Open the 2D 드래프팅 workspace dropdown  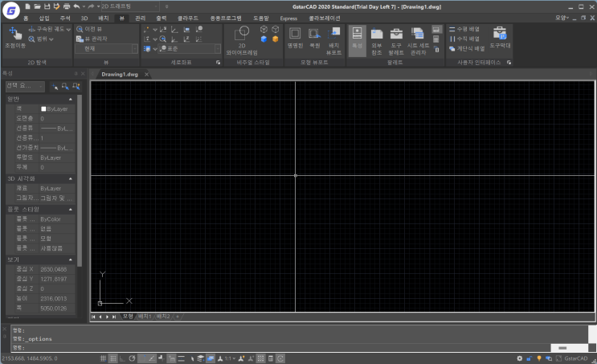(x=129, y=6)
